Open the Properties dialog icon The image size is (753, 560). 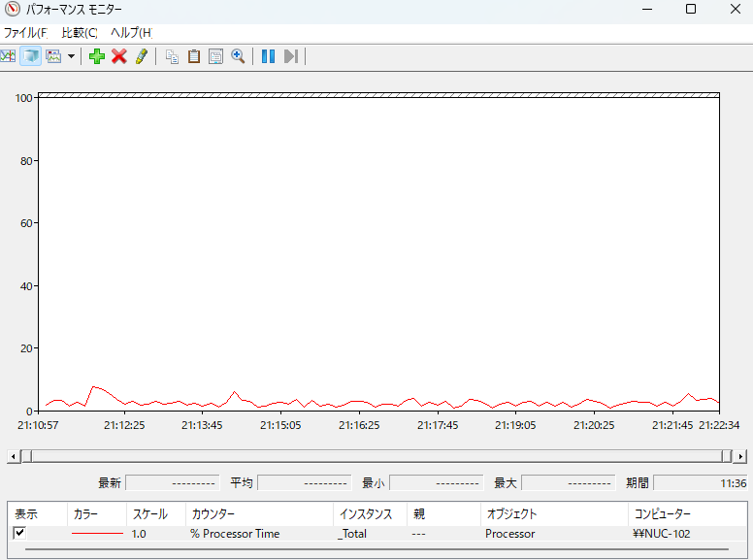click(215, 56)
